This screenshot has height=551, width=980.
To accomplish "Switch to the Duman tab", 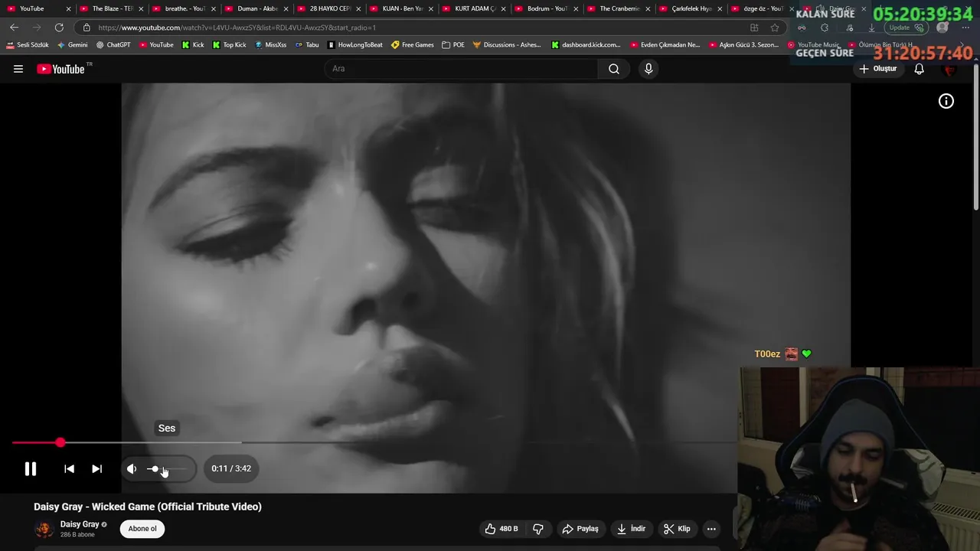I will point(257,8).
